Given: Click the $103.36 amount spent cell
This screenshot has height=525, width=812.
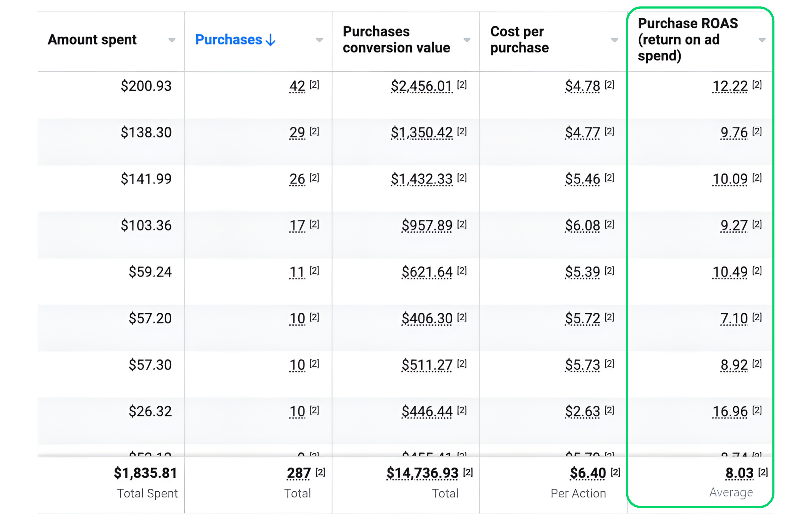Looking at the screenshot, I should [146, 225].
